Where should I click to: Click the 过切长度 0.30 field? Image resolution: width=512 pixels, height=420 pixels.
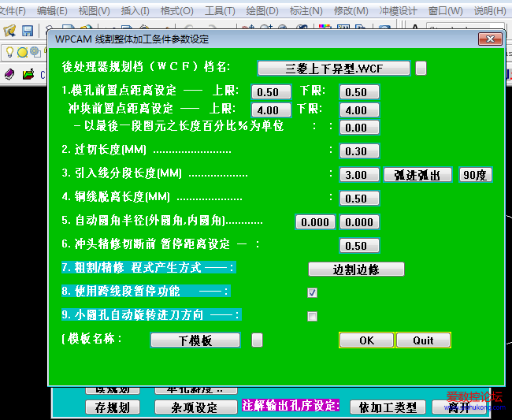(x=359, y=151)
